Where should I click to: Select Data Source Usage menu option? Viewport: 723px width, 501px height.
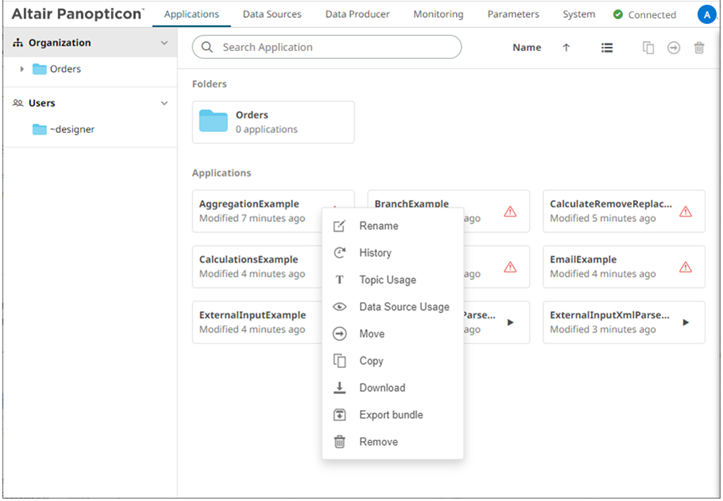tap(404, 307)
